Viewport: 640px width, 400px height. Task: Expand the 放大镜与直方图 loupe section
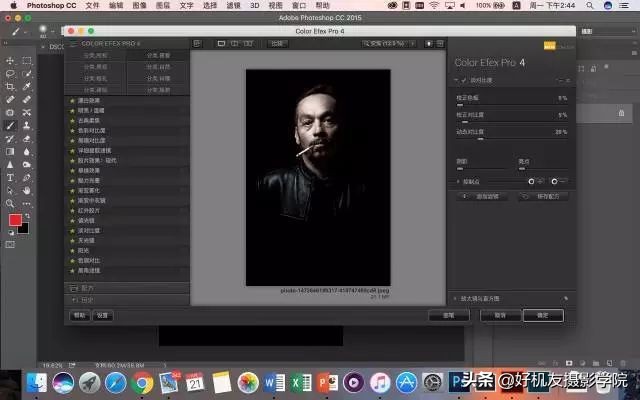pos(455,299)
